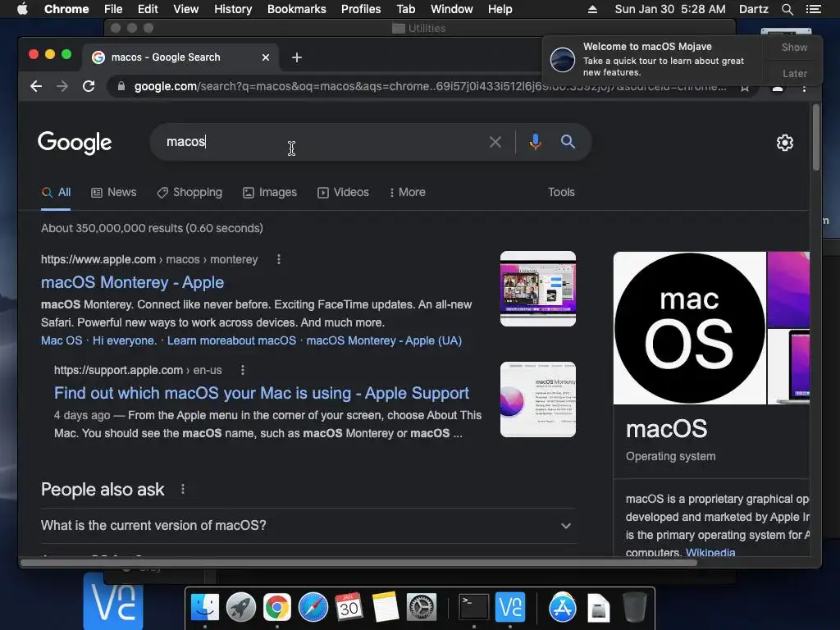The width and height of the screenshot is (840, 630).
Task: Open the People also ask options menu
Action: [x=183, y=489]
